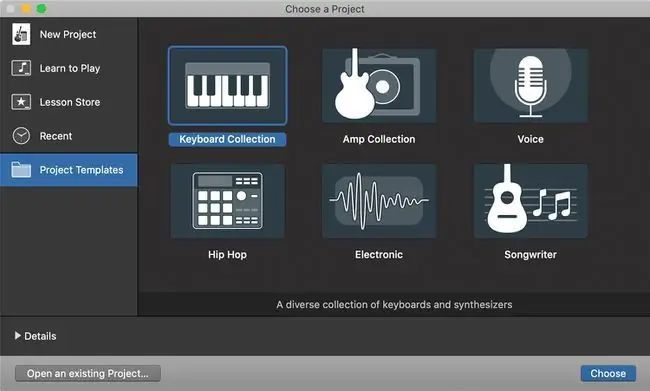Click the New Project guitar icon
This screenshot has height=391, width=650.
[x=21, y=34]
